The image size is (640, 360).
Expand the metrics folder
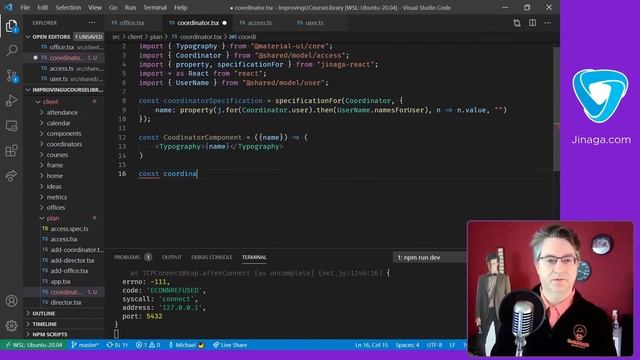point(57,197)
